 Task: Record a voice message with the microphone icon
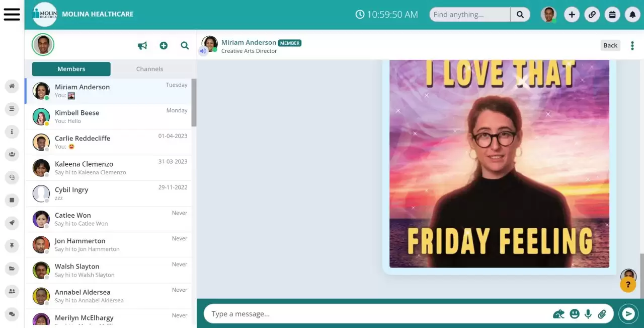(x=588, y=313)
